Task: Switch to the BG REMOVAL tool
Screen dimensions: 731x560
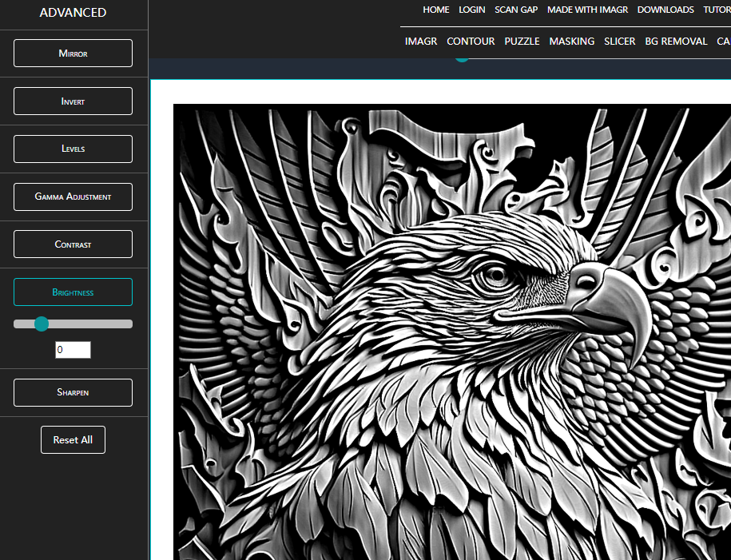Action: [x=676, y=42]
